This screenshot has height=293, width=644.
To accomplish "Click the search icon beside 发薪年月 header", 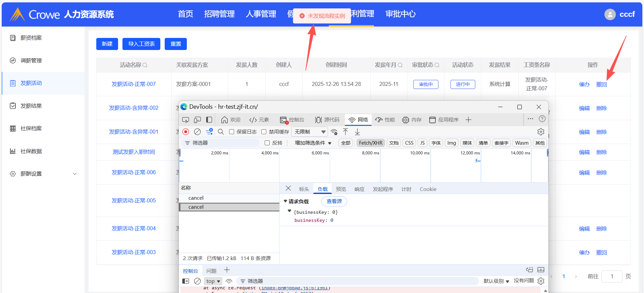I will click(x=400, y=65).
